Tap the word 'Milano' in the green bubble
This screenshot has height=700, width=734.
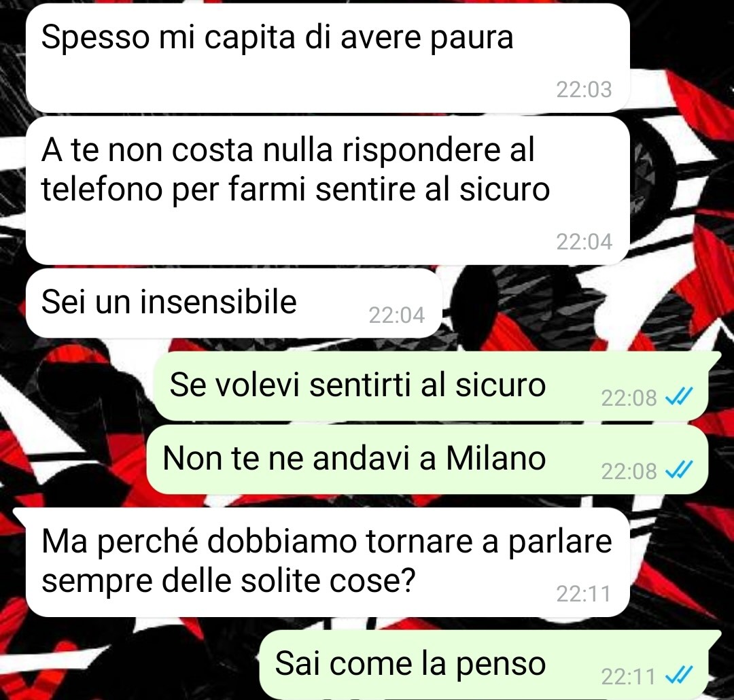[x=495, y=458]
